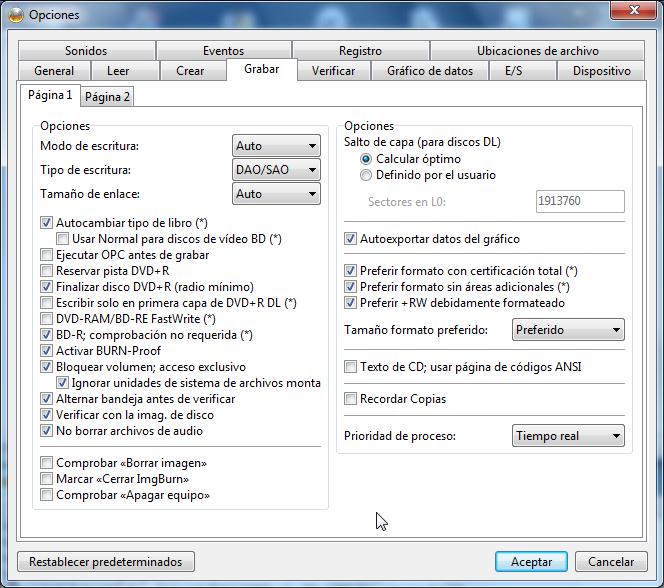Check the Recordar Copias box
Screen dimensions: 664x588
click(350, 399)
